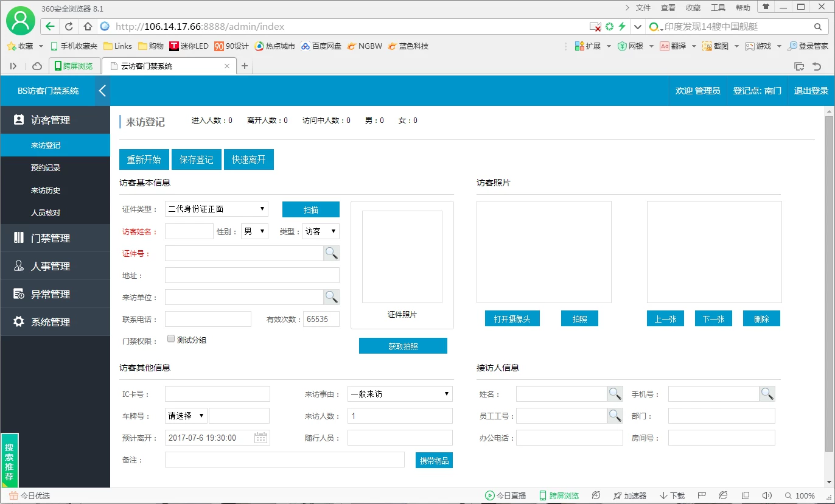
Task: Click the 打开摄像头 button
Action: [512, 318]
